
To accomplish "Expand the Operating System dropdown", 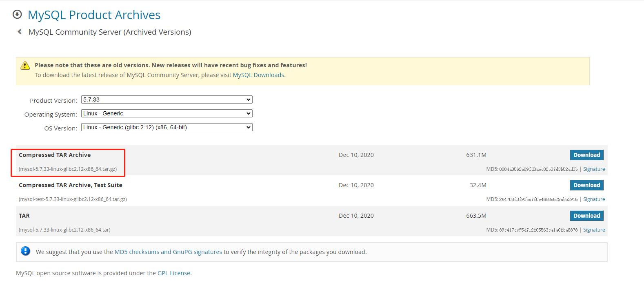I will 167,113.
